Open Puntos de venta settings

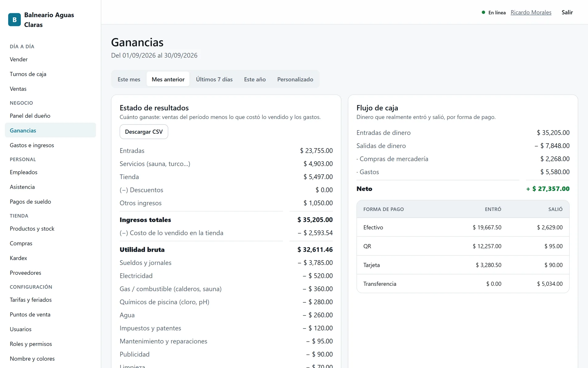click(x=50, y=315)
